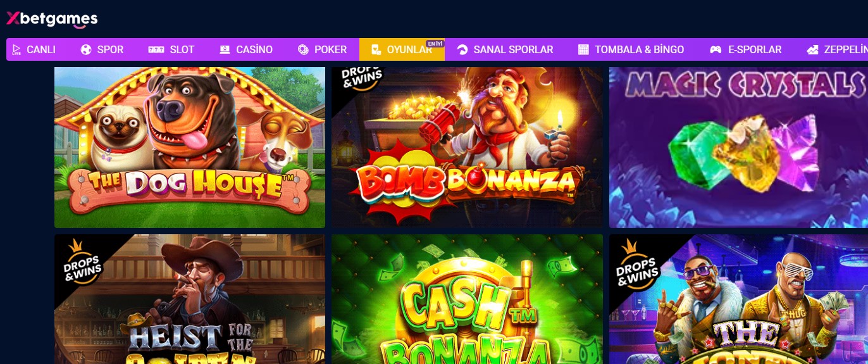
Task: Select the live icon beside CANLI
Action: pyautogui.click(x=16, y=49)
